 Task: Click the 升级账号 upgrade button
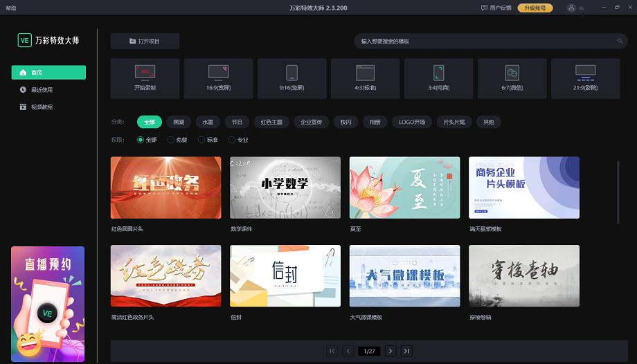pyautogui.click(x=535, y=8)
